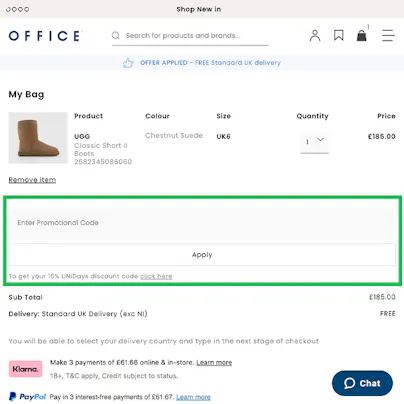The image size is (404, 404).
Task: Open the quantity dropdown
Action: (x=315, y=142)
